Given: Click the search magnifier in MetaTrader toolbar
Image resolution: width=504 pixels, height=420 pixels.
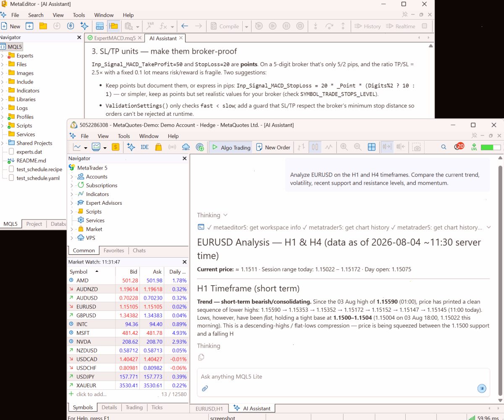Looking at the screenshot, I should 444,147.
